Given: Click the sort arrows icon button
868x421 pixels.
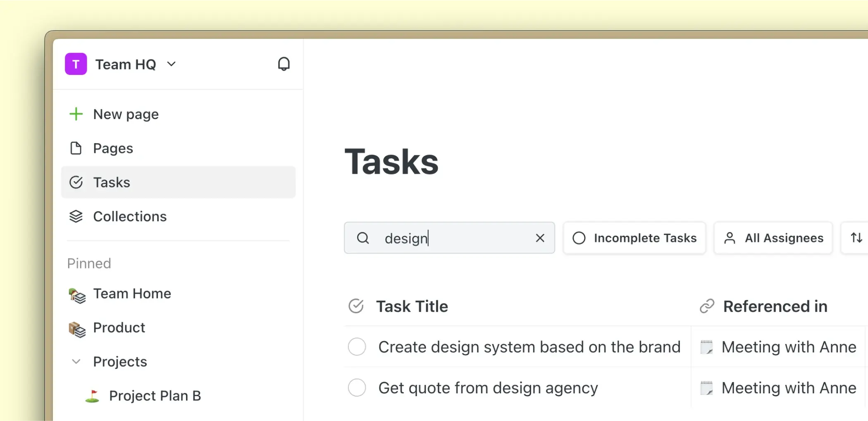Looking at the screenshot, I should point(856,238).
